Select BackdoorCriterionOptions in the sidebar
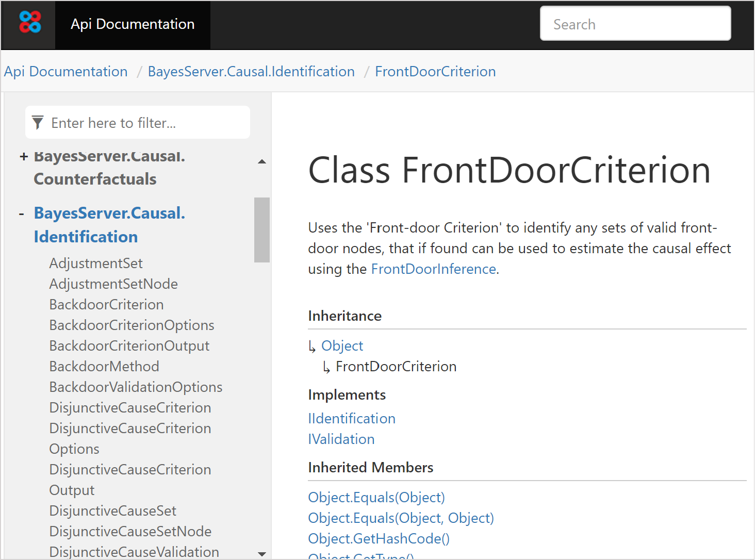Image resolution: width=755 pixels, height=560 pixels. click(132, 325)
